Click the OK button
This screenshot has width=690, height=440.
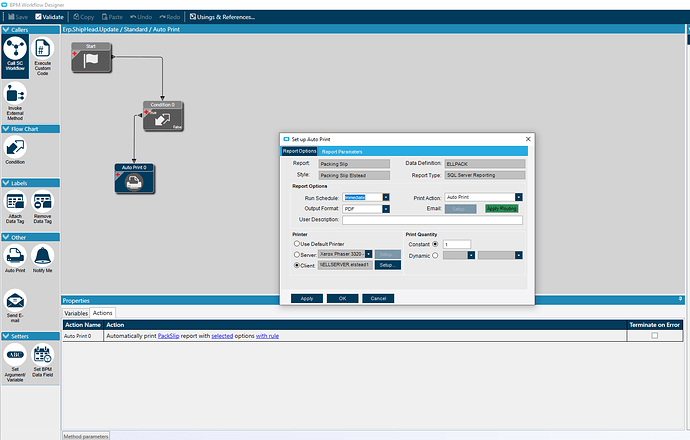coord(342,298)
